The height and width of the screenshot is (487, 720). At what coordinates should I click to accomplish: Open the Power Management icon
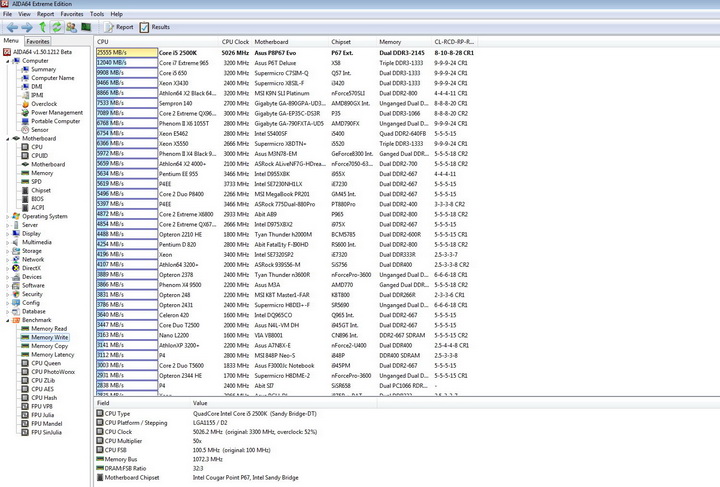click(x=25, y=112)
